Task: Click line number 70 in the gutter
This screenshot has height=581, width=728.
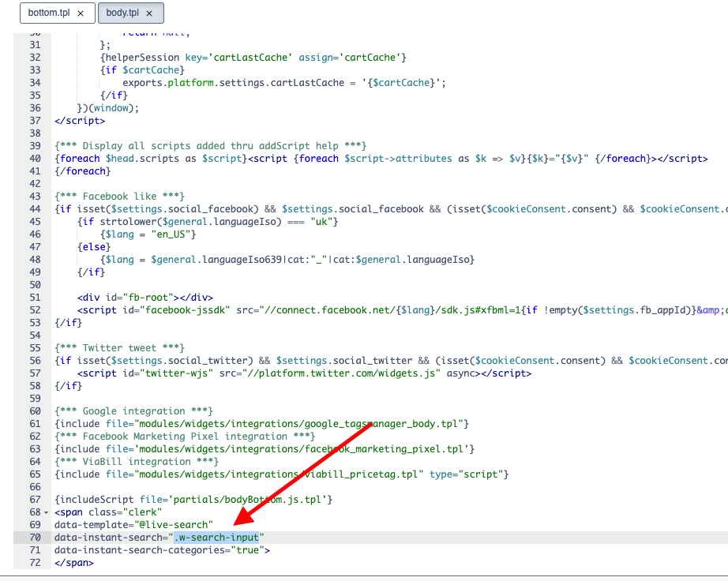Action: click(35, 537)
